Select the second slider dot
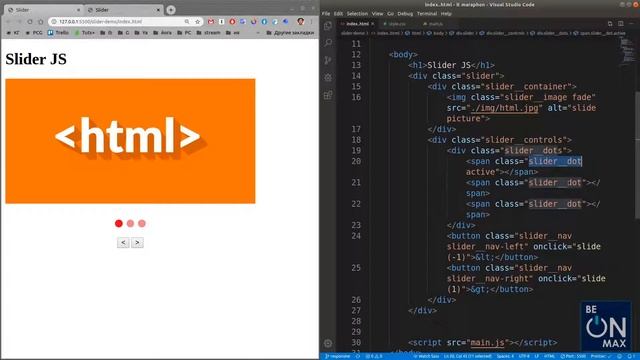The image size is (640, 360). [x=130, y=223]
